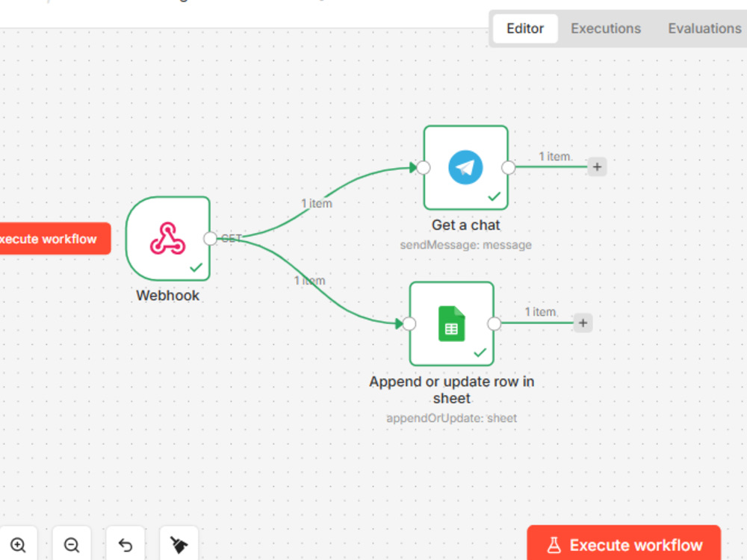Click the success checkmark on Google Sheets node
Image resolution: width=747 pixels, height=560 pixels.
480,352
